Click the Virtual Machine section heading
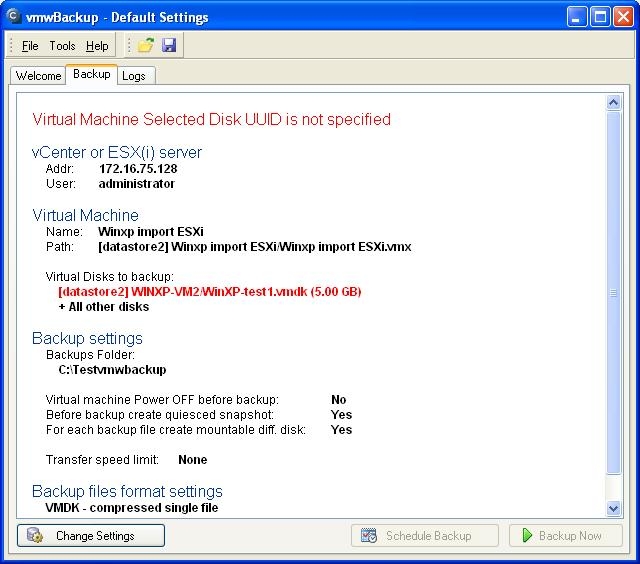The width and height of the screenshot is (640, 564). (x=85, y=215)
